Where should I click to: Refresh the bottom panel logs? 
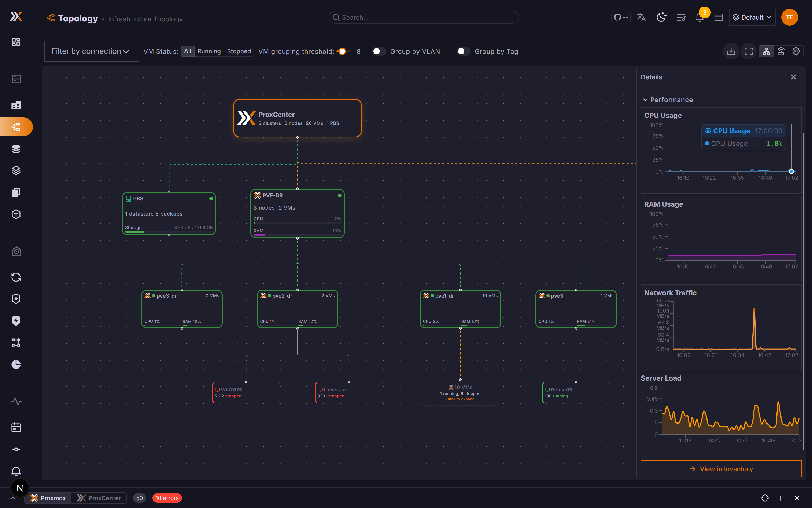click(x=765, y=498)
